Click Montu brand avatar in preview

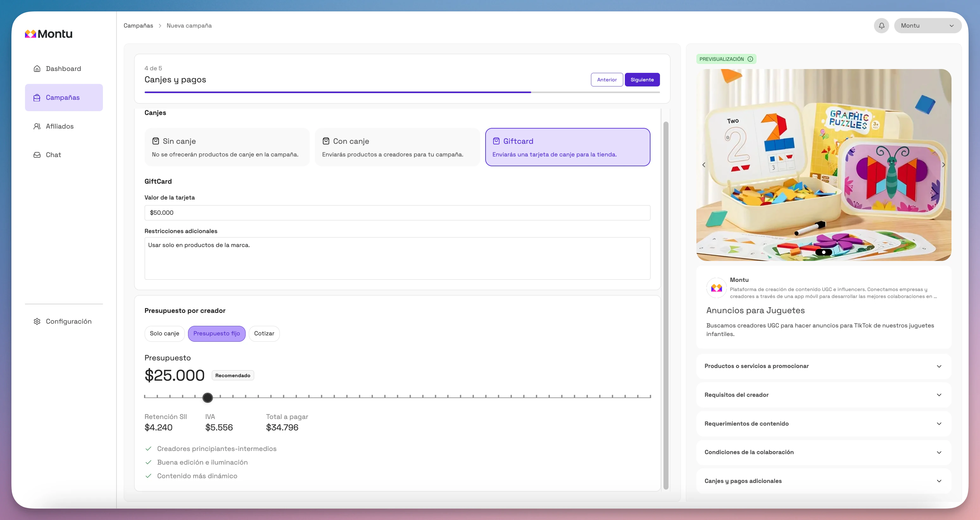click(716, 288)
